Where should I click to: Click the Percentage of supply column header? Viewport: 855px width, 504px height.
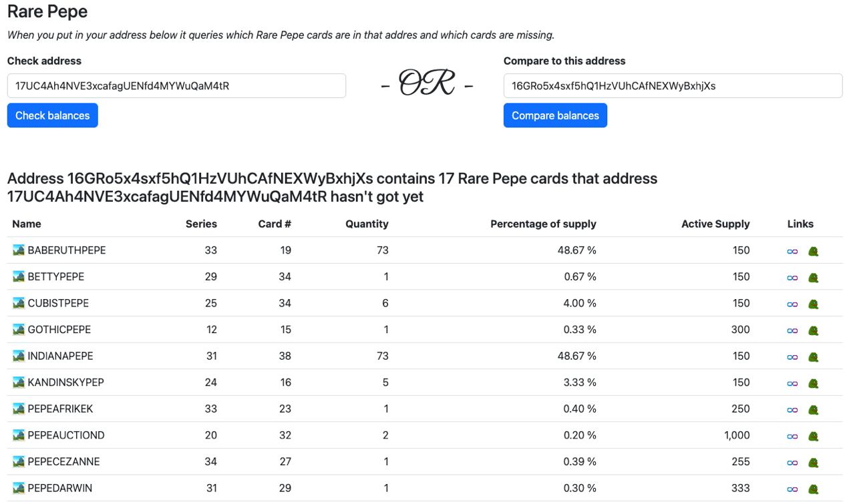coord(543,224)
